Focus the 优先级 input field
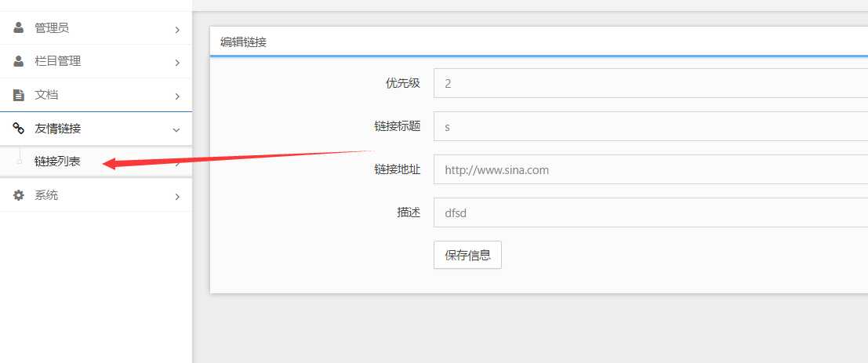This screenshot has height=363, width=868. [x=651, y=83]
